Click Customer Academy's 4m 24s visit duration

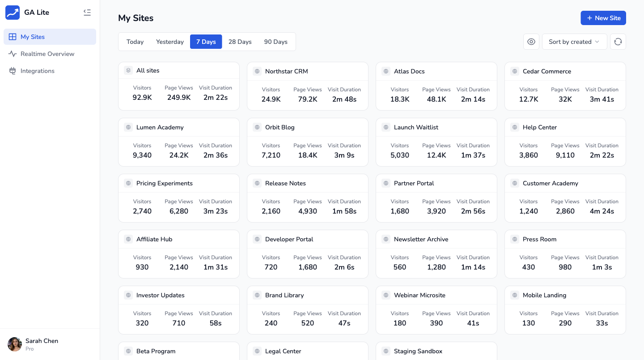click(602, 211)
